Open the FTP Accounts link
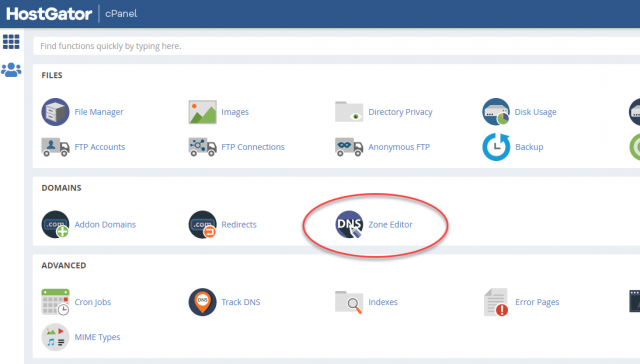Viewport: 640px width, 364px height. [100, 147]
